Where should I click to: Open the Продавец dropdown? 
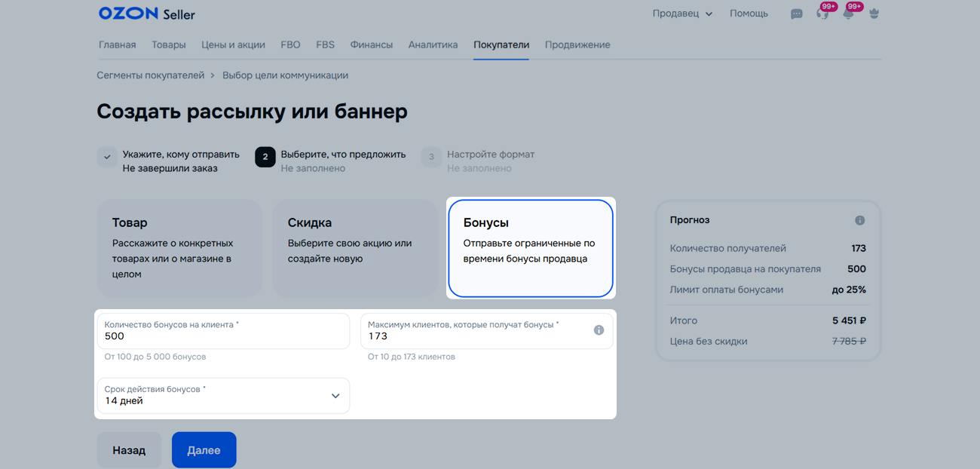tap(681, 13)
